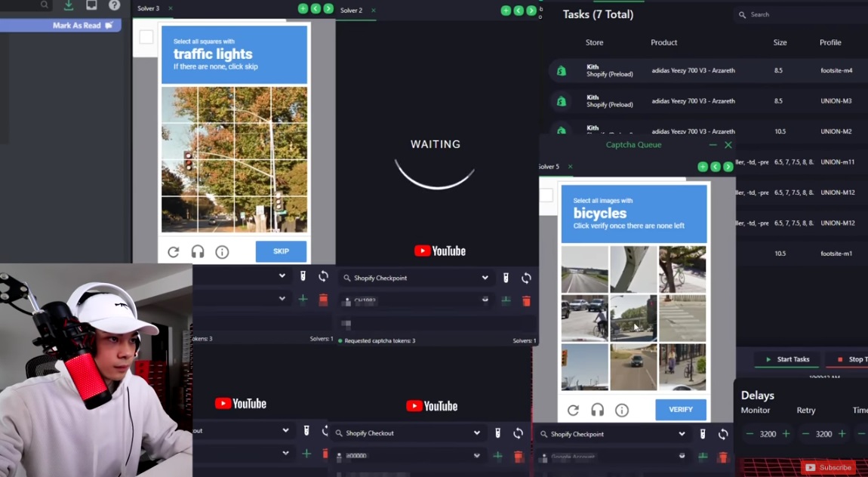Click the "Requested captcha tokens: 3" status text
The image size is (868, 477).
coord(380,341)
